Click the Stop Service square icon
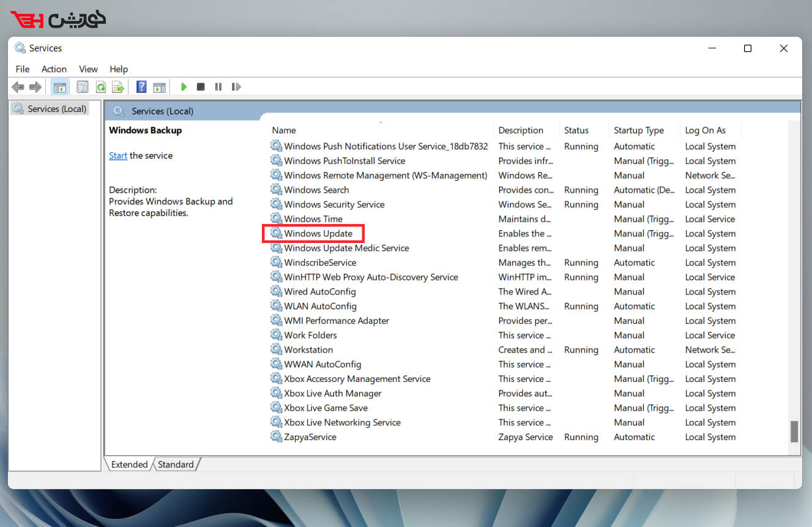The width and height of the screenshot is (812, 527). tap(201, 87)
